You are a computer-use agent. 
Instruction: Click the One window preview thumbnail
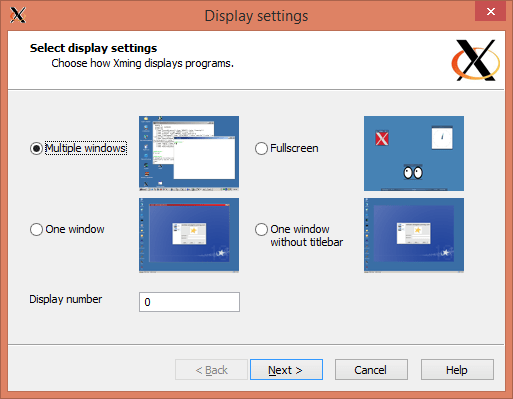coord(189,235)
